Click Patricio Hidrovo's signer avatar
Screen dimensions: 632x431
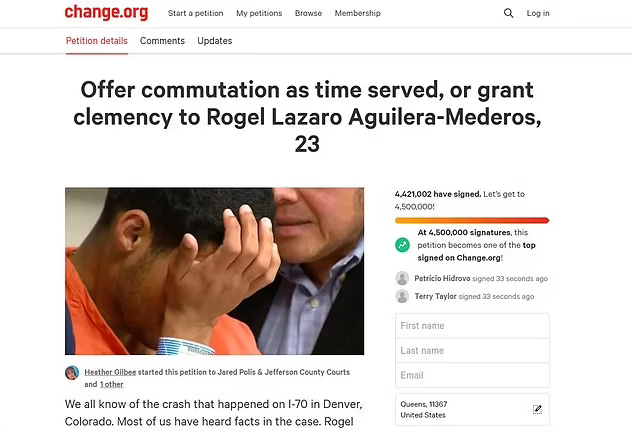point(402,278)
